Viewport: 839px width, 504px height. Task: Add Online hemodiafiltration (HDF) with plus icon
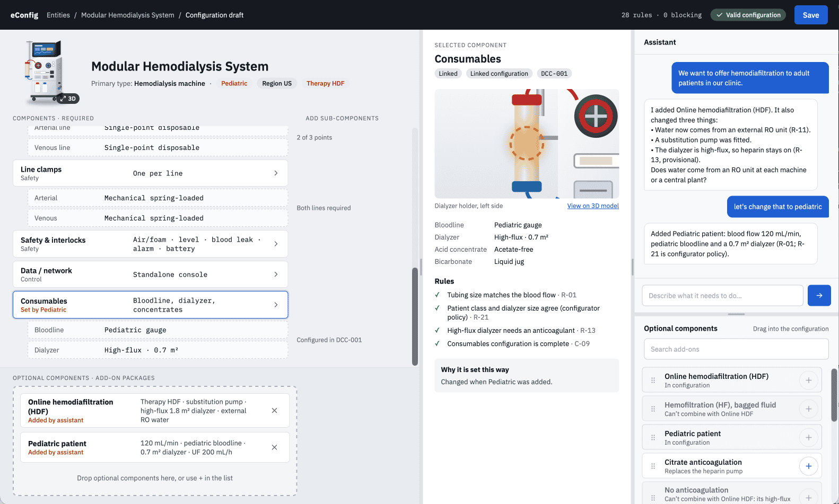[x=808, y=380]
